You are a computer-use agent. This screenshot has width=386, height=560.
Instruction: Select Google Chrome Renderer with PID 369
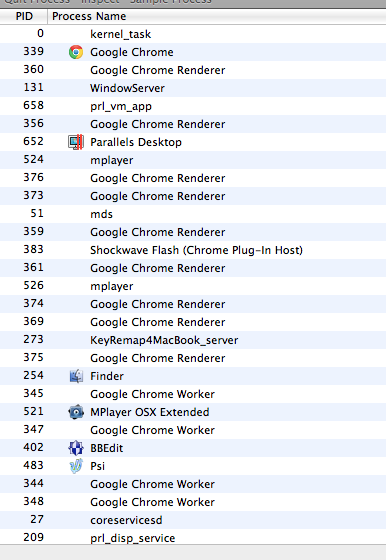tap(193, 322)
